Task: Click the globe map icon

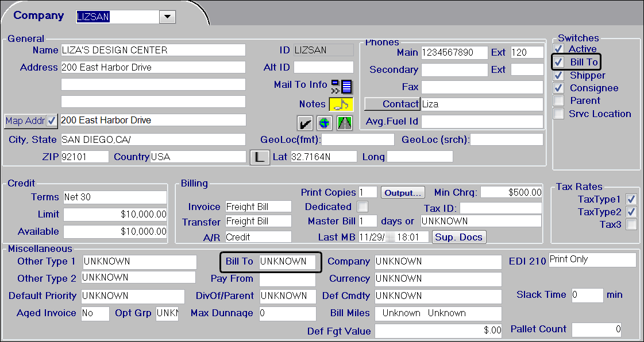Action: click(325, 123)
